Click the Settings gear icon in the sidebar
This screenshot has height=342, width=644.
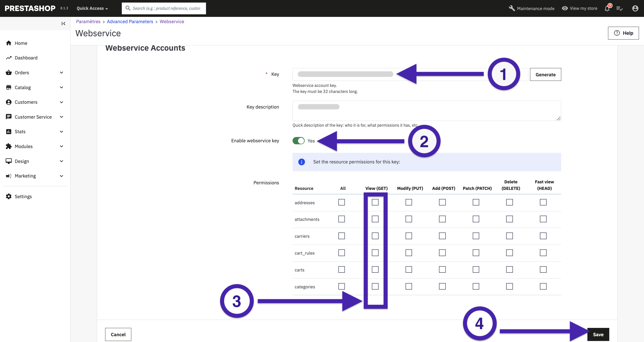[x=9, y=196]
